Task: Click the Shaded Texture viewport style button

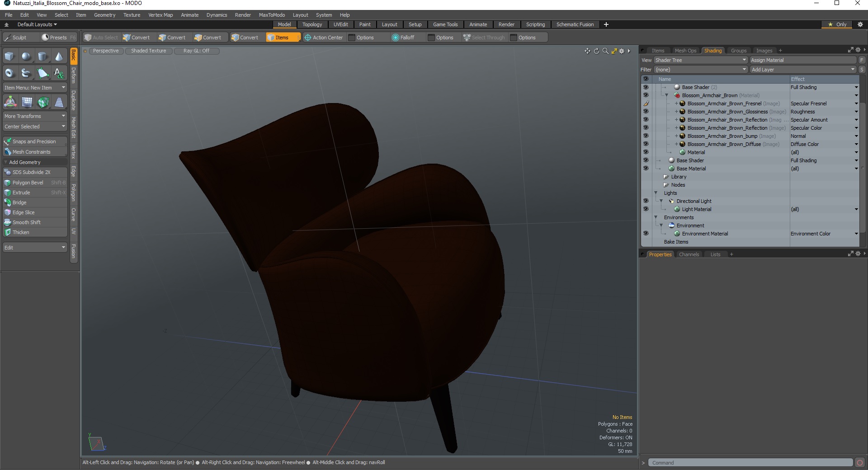Action: pos(149,51)
